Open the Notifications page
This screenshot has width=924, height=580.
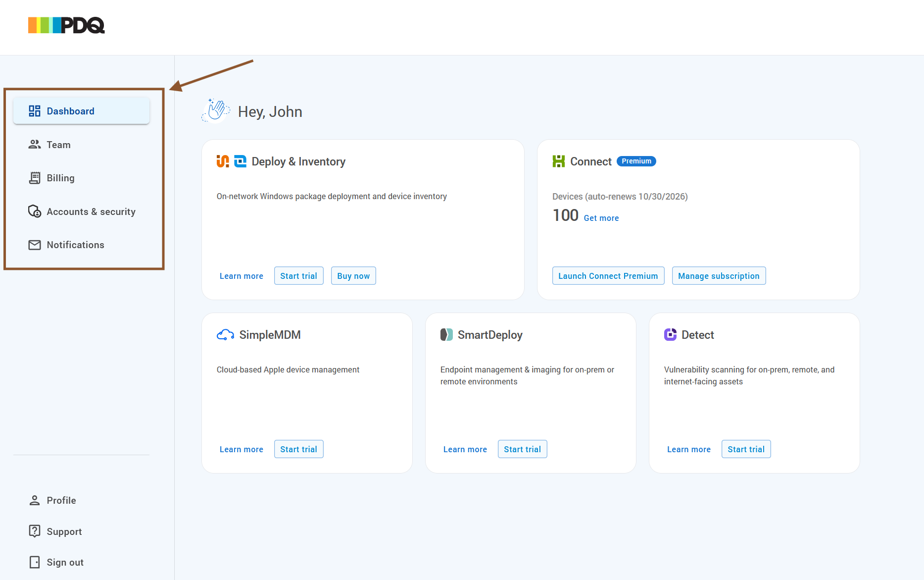click(x=82, y=245)
